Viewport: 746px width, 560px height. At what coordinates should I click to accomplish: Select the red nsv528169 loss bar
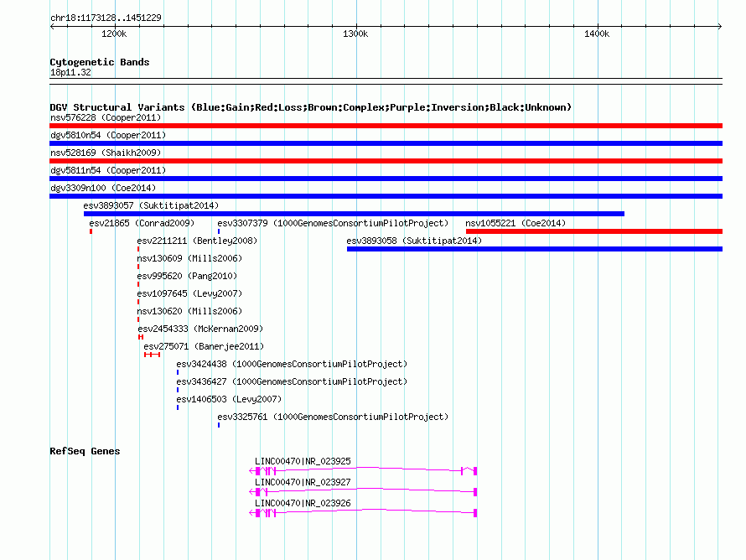click(x=386, y=161)
